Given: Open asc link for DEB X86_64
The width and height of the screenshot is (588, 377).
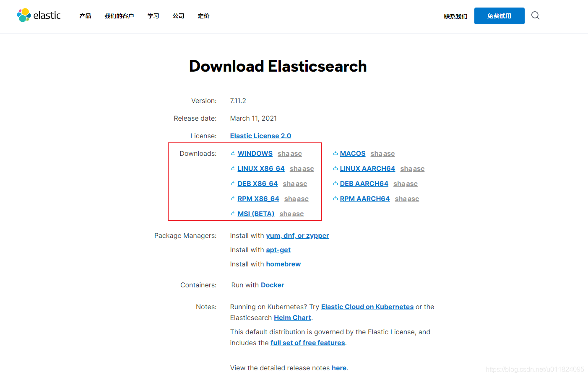Looking at the screenshot, I should [x=301, y=184].
